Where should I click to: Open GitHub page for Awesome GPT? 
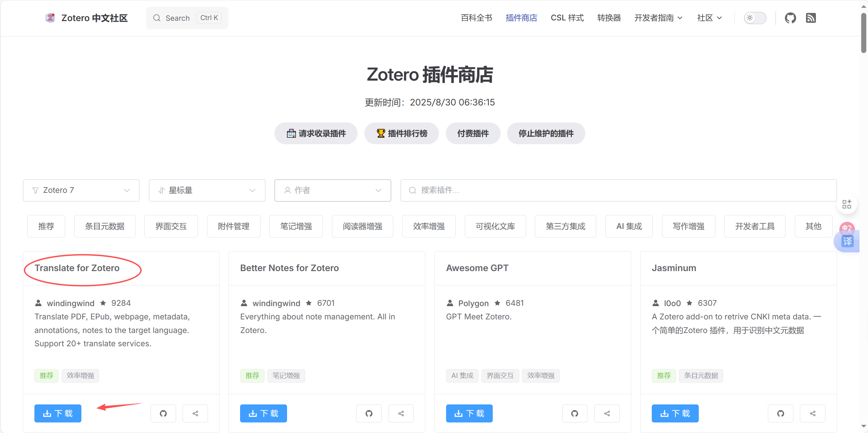pyautogui.click(x=574, y=413)
